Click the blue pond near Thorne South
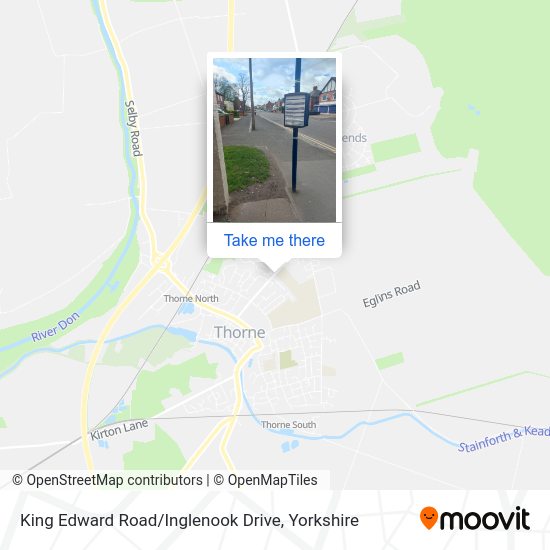 pyautogui.click(x=290, y=446)
